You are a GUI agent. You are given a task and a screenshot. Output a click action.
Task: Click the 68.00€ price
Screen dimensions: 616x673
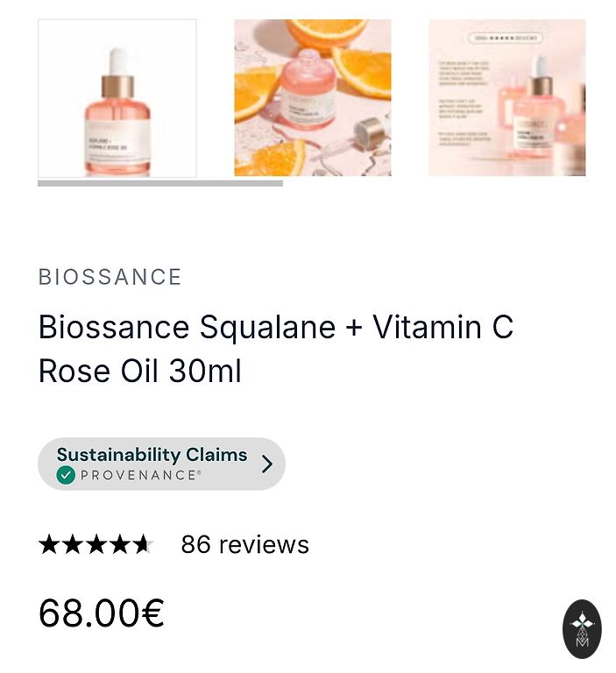pos(102,613)
